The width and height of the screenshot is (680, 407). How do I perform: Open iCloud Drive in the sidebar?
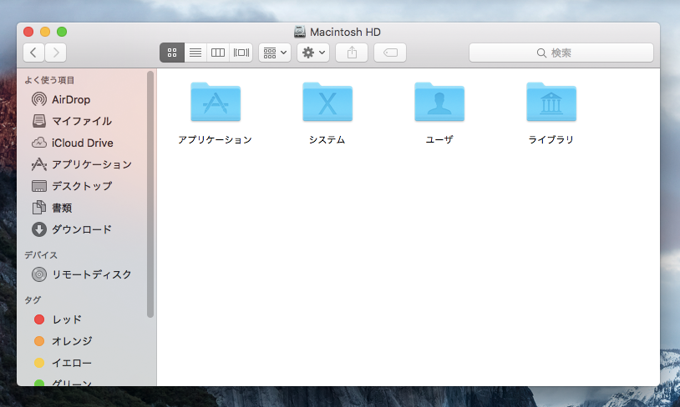pos(82,143)
